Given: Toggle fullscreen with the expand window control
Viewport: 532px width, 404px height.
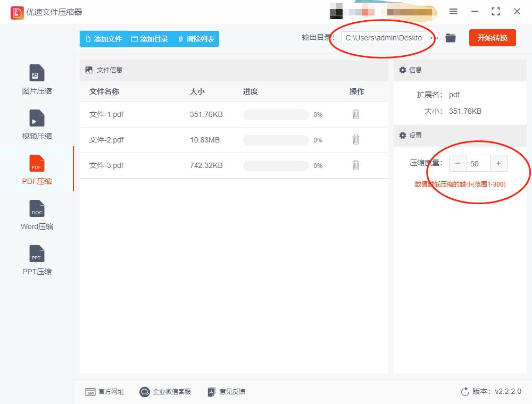Looking at the screenshot, I should click(x=496, y=11).
